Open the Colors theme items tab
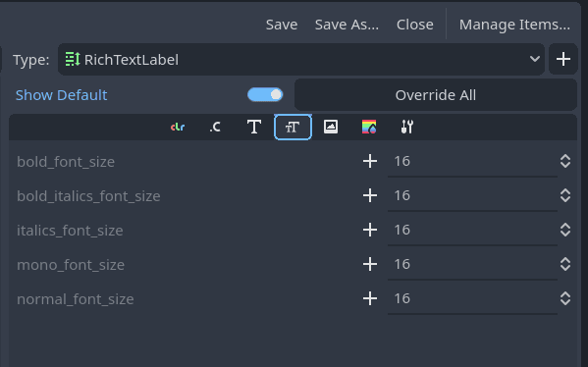 point(178,128)
